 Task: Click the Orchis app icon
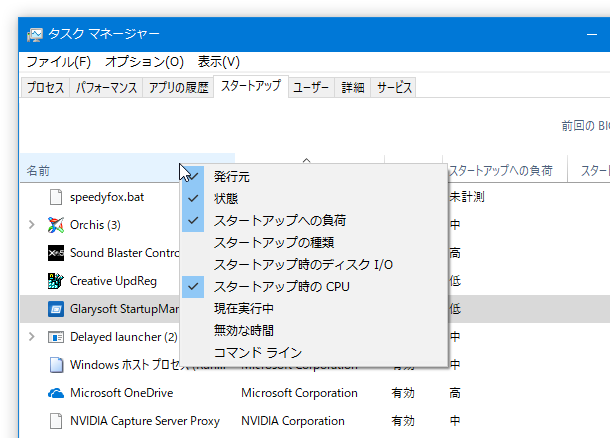point(56,225)
